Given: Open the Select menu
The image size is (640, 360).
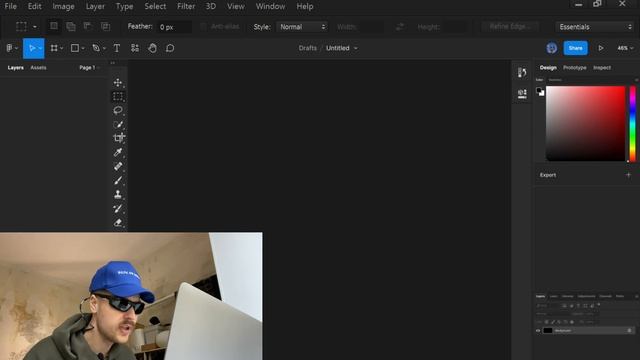Looking at the screenshot, I should (x=155, y=7).
